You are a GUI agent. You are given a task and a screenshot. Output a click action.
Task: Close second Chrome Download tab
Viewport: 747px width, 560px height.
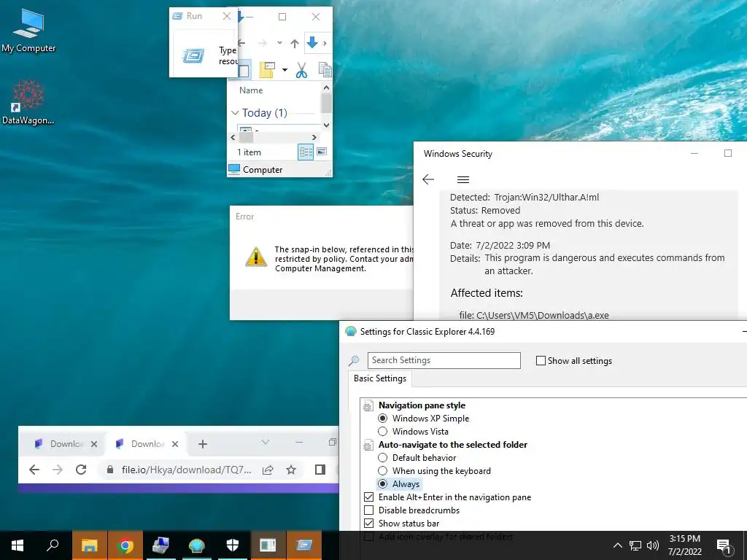pos(175,444)
